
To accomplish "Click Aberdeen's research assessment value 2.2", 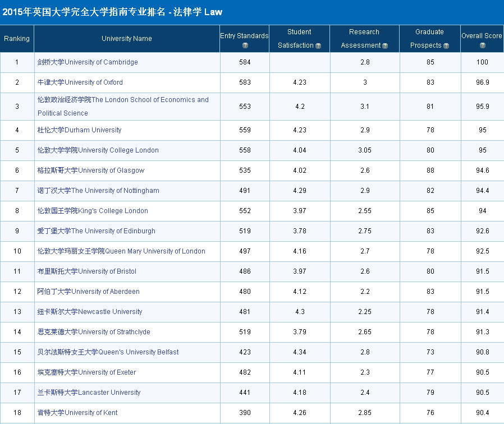I will click(x=365, y=291).
